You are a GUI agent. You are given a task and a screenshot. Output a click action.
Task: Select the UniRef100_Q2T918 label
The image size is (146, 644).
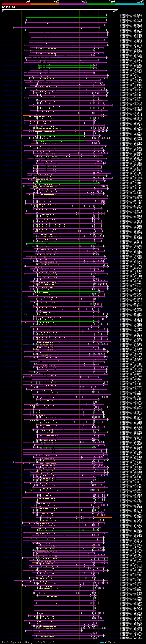[x=131, y=638]
